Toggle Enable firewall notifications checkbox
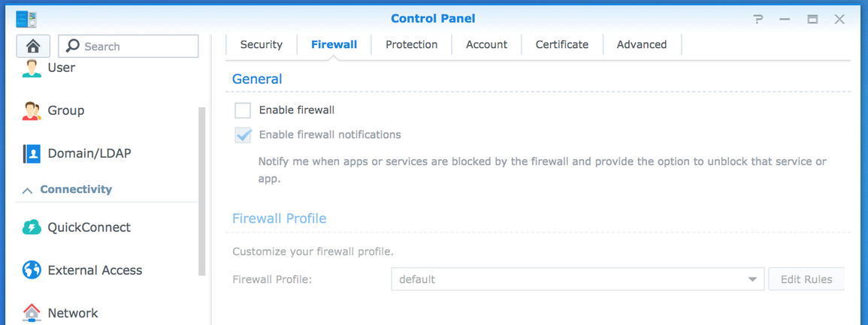 point(243,135)
